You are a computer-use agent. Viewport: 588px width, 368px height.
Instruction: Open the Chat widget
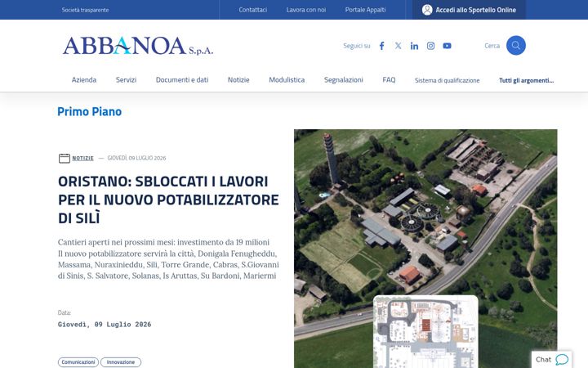coord(551,360)
